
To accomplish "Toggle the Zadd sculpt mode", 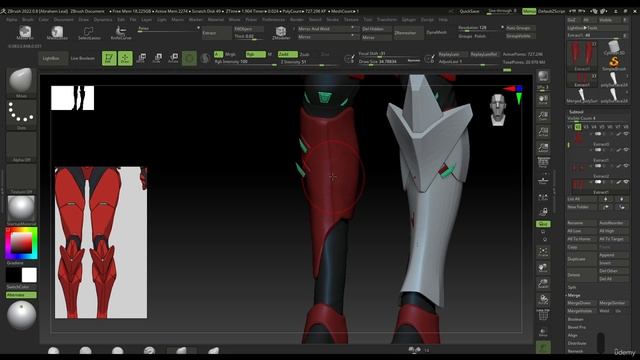I will [x=287, y=54].
